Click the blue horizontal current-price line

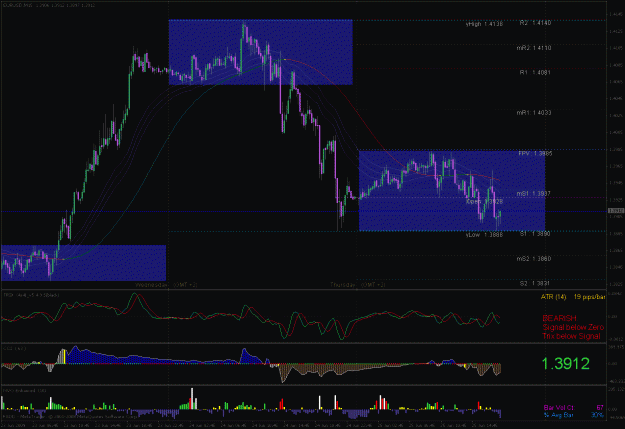point(304,211)
